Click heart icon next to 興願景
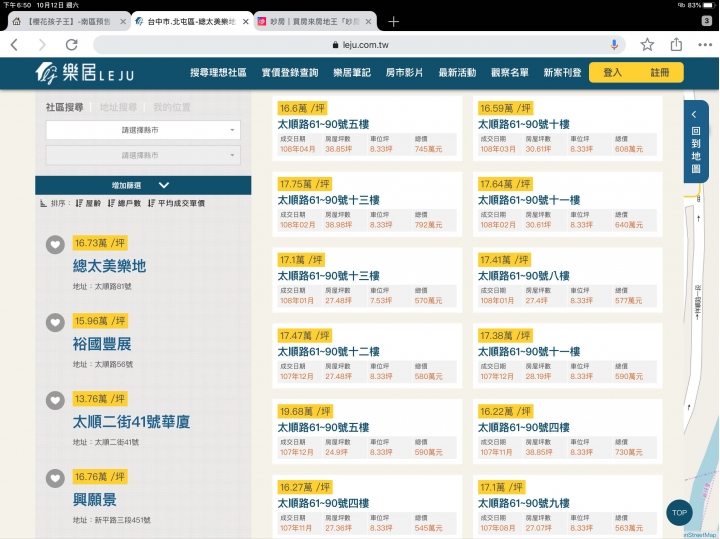The image size is (720, 539). [x=55, y=477]
